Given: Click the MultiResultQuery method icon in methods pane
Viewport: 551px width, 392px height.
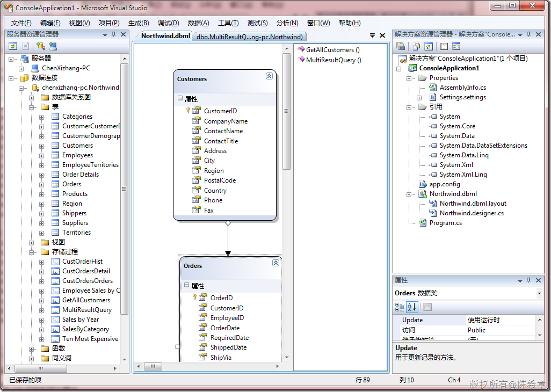Looking at the screenshot, I should tap(301, 60).
